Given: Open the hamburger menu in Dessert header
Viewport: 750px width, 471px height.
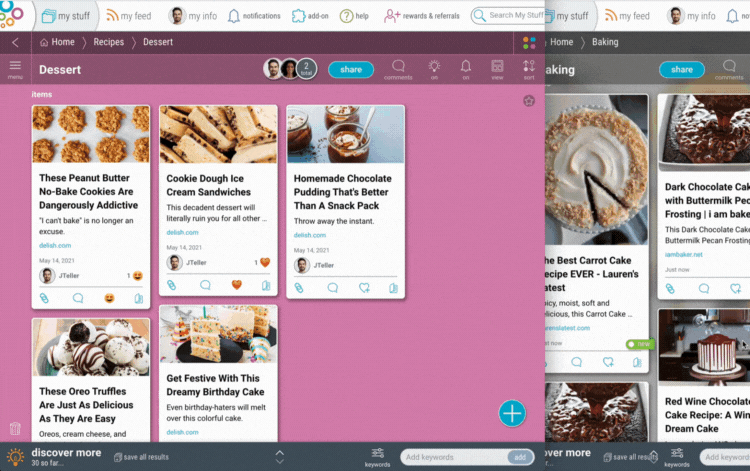Looking at the screenshot, I should click(15, 68).
